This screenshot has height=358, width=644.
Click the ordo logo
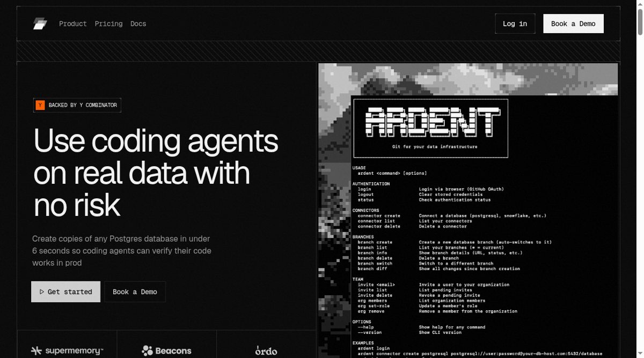pyautogui.click(x=266, y=351)
